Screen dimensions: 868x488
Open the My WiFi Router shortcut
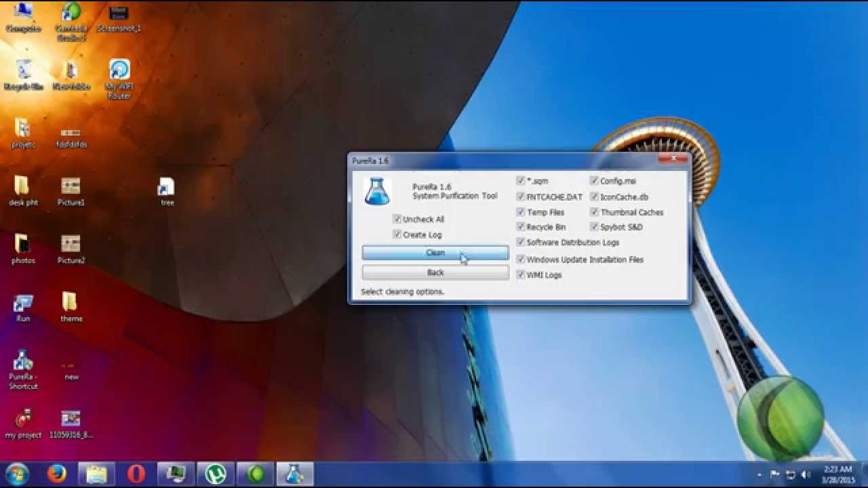click(119, 79)
